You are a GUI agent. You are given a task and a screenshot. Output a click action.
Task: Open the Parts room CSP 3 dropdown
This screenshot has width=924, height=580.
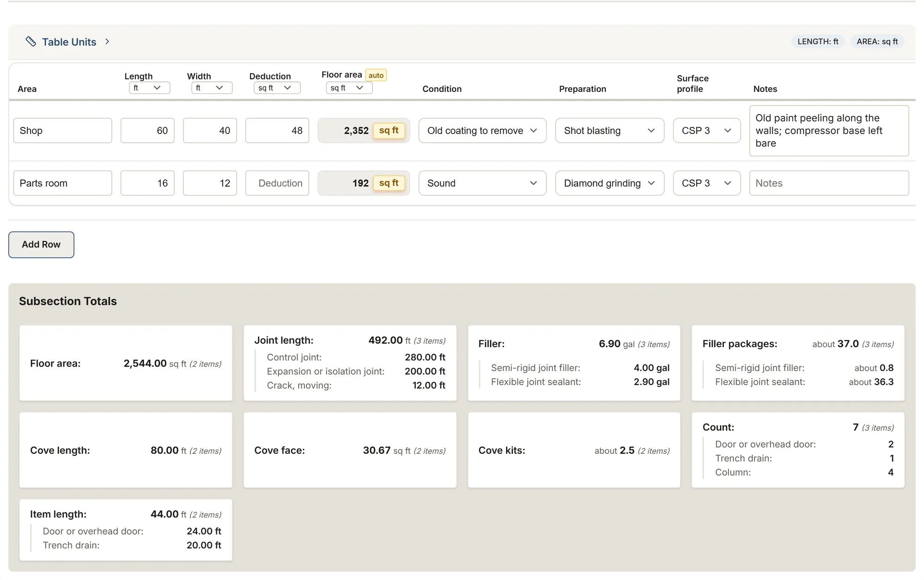pyautogui.click(x=707, y=183)
